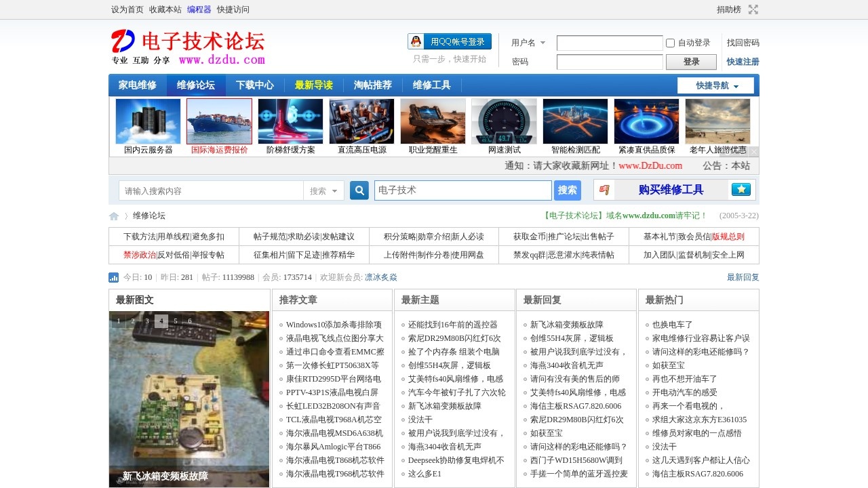The image size is (868, 488).
Task: Click the red flag icon beside 购买维修工具
Action: click(x=605, y=190)
